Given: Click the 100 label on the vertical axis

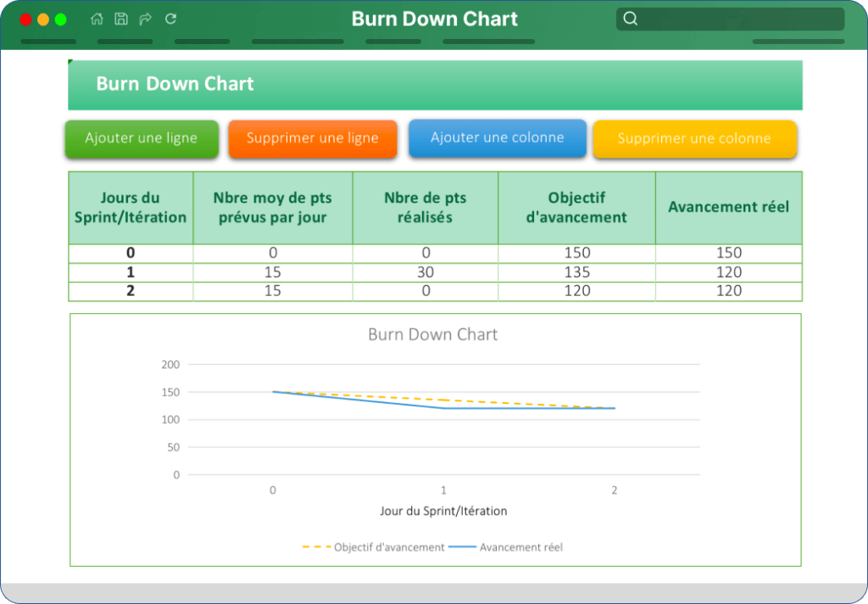Looking at the screenshot, I should point(170,420).
